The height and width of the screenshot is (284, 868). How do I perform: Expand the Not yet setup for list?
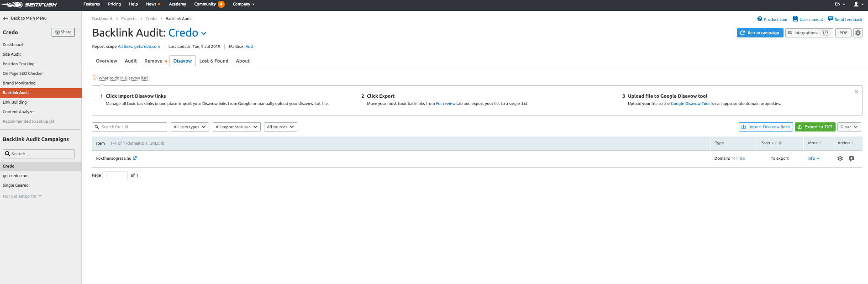(x=22, y=196)
